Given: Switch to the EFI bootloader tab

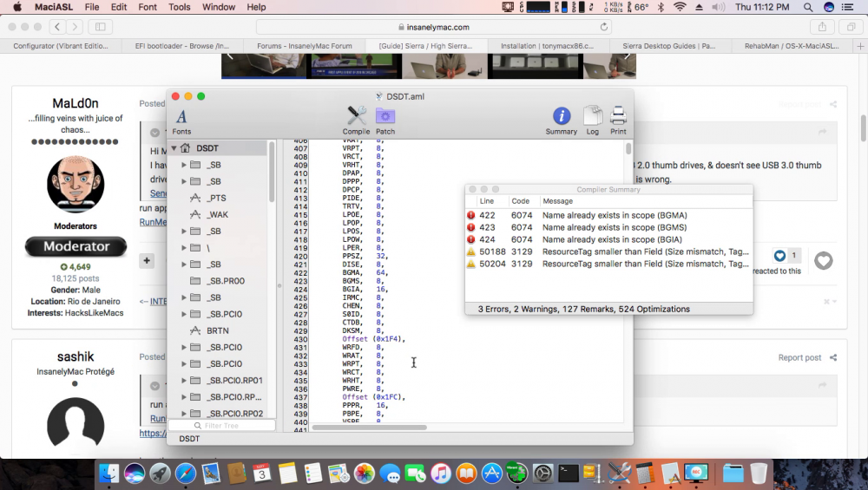Looking at the screenshot, I should pyautogui.click(x=182, y=46).
